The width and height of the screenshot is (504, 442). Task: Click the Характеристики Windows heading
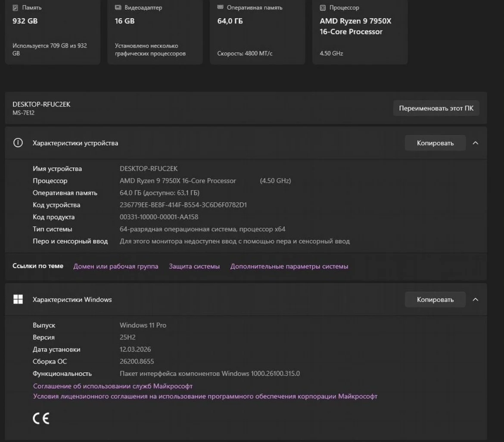[72, 300]
